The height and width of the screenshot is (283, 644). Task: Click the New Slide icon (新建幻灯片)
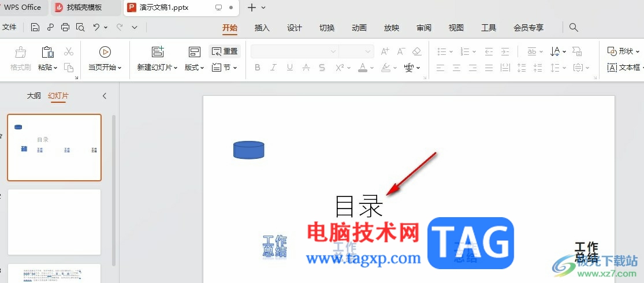click(x=158, y=52)
